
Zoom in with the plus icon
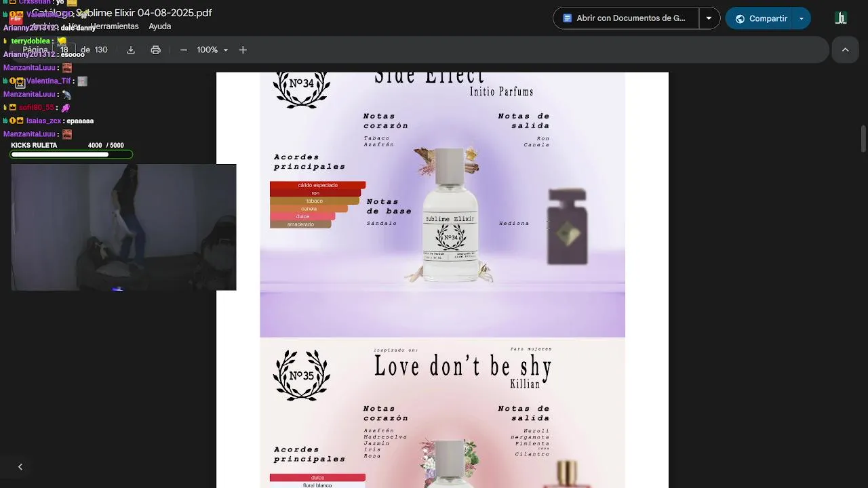click(x=243, y=50)
